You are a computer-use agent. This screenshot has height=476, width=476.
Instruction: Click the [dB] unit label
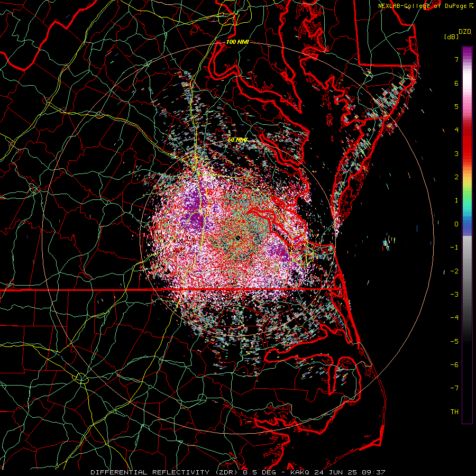point(451,36)
